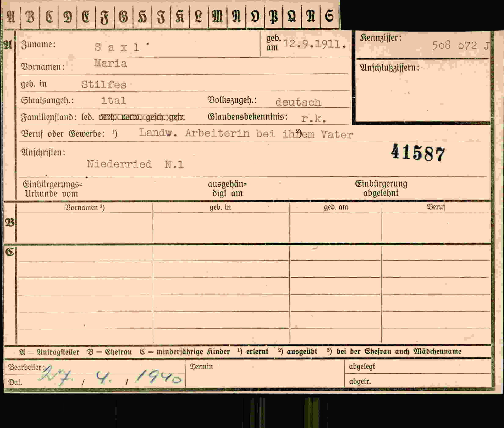504x428 pixels.
Task: Click the legend 'A = Antragsteller'
Action: pos(49,352)
